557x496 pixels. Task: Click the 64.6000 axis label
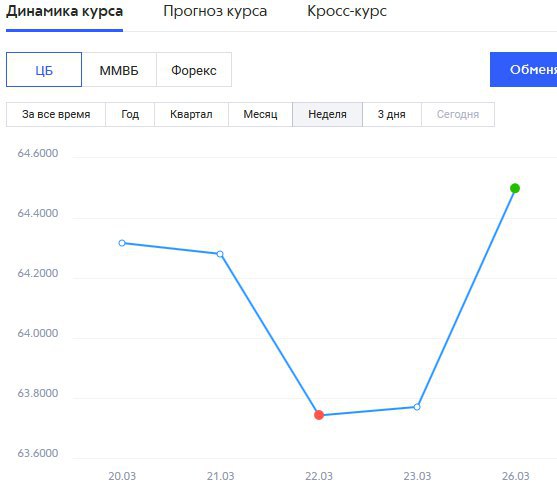click(x=38, y=153)
